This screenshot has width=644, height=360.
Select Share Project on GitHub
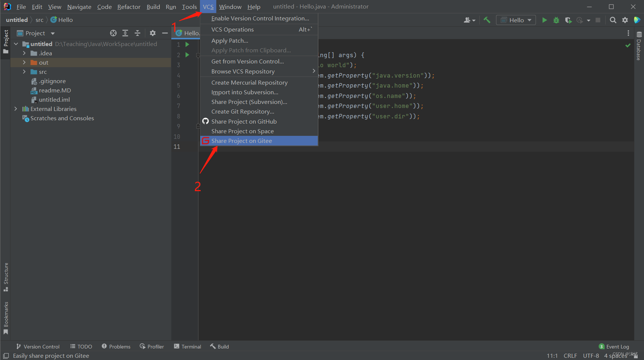[x=259, y=121]
